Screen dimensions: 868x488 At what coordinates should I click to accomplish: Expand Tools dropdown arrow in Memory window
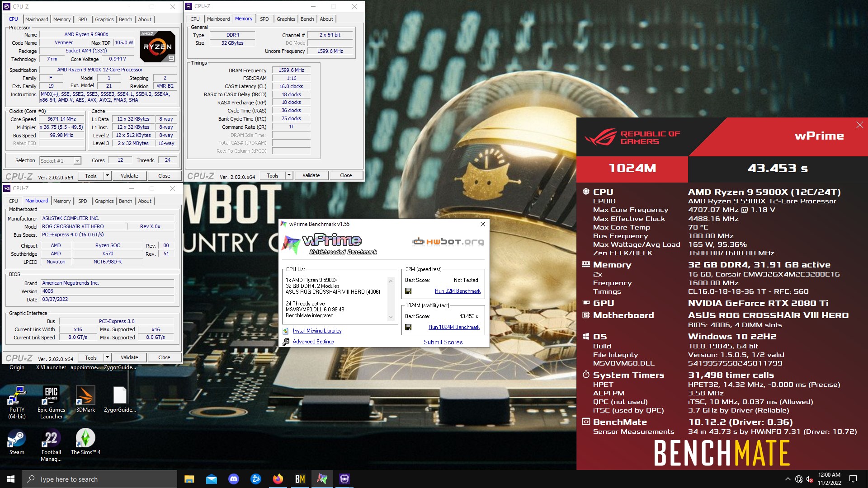[289, 175]
